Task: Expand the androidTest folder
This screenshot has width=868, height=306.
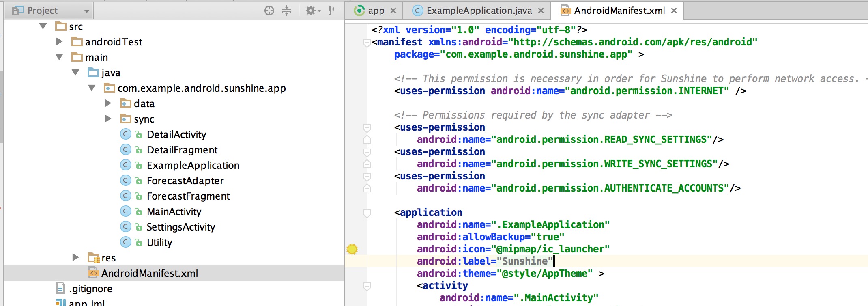Action: pos(59,41)
